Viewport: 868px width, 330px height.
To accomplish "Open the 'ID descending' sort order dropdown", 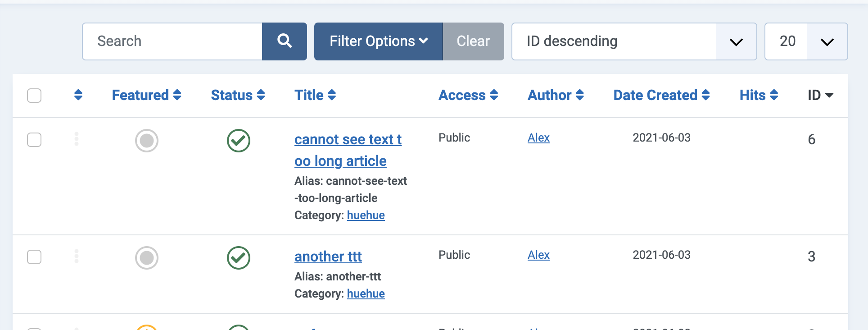I will [634, 41].
